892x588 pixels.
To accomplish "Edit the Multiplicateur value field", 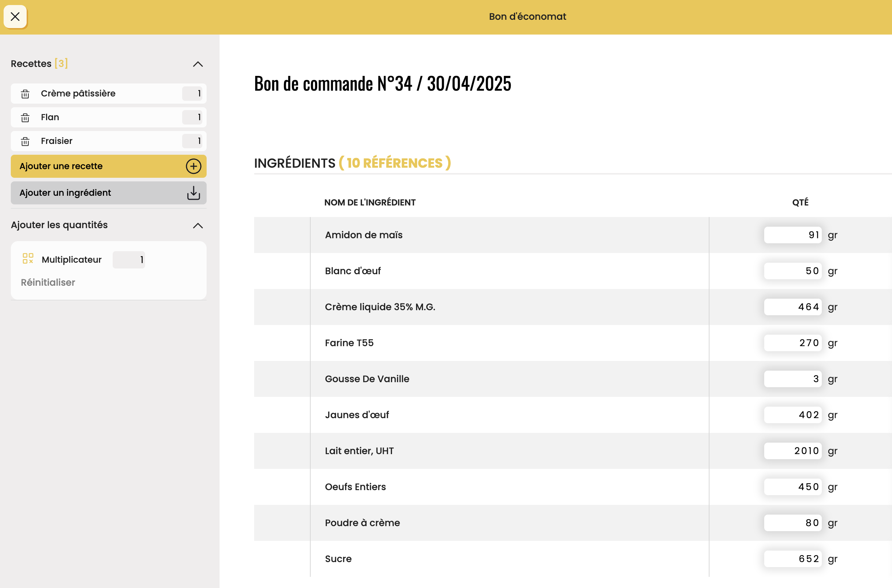I will tap(129, 259).
